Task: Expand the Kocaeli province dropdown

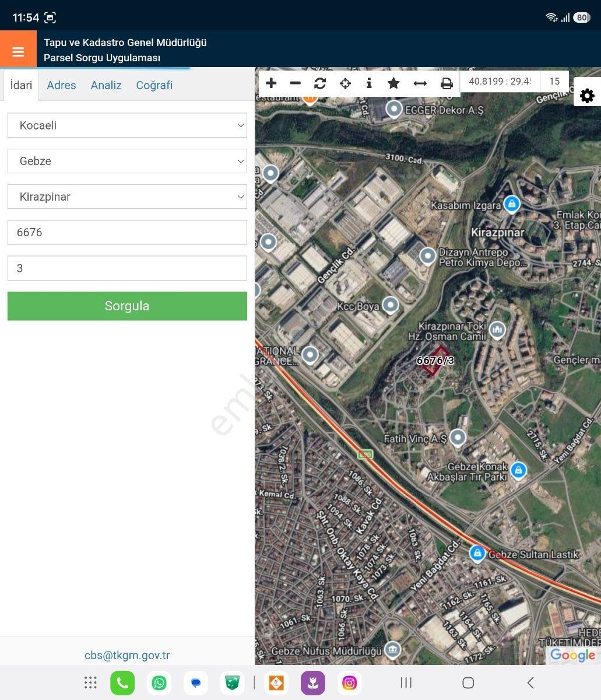Action: tap(127, 125)
